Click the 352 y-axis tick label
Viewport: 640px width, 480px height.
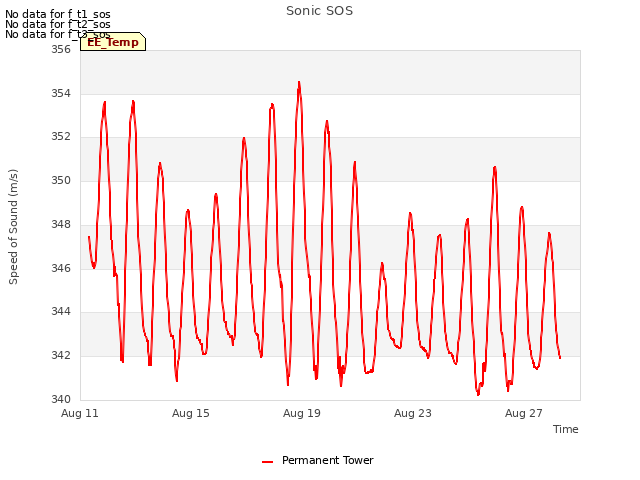[61, 136]
